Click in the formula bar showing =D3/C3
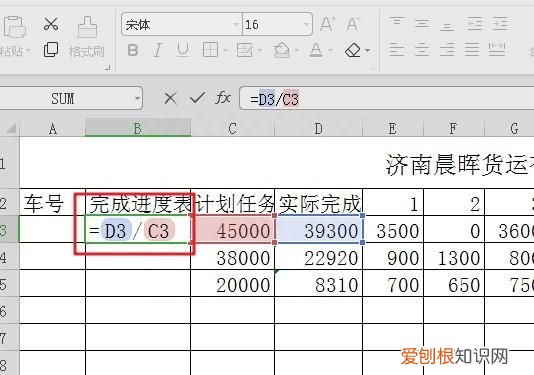 click(387, 99)
